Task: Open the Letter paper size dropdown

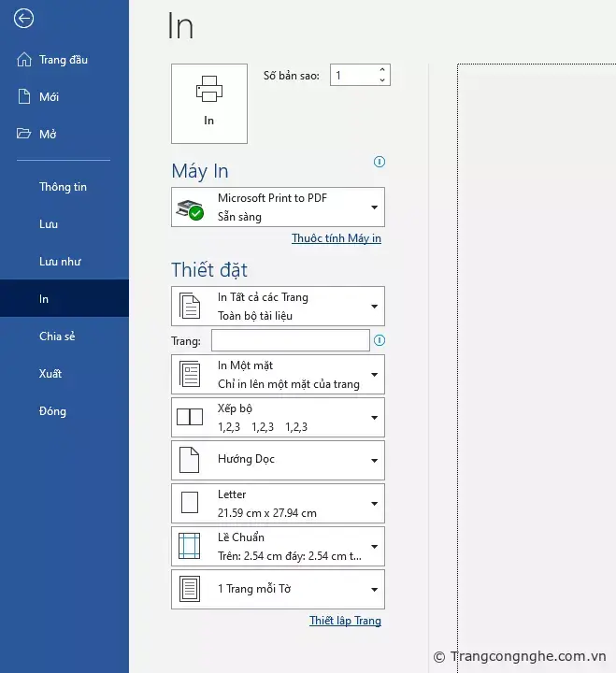Action: [x=278, y=504]
